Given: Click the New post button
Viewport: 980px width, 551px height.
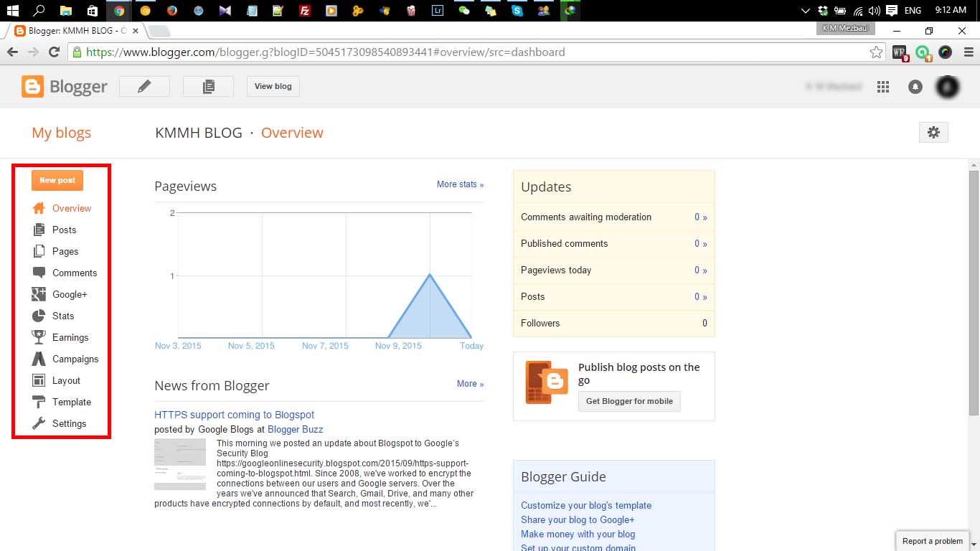Looking at the screenshot, I should [x=57, y=180].
